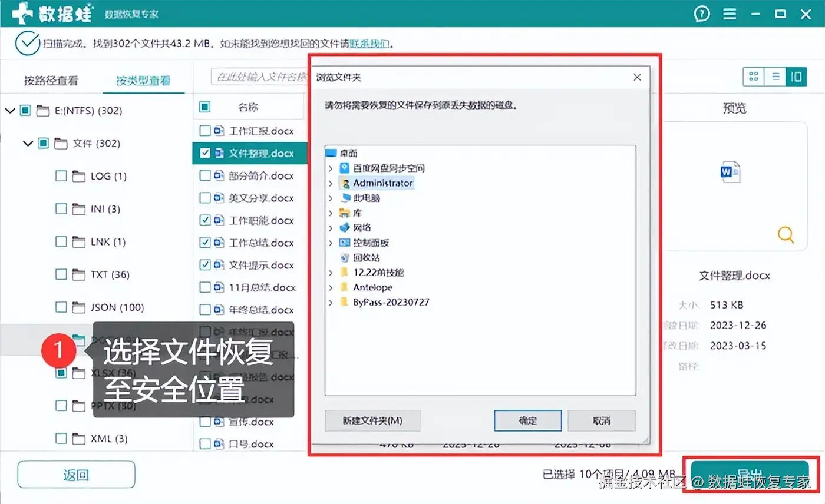Check the 11月总结.docx checkbox
The height and width of the screenshot is (504, 825).
204,287
